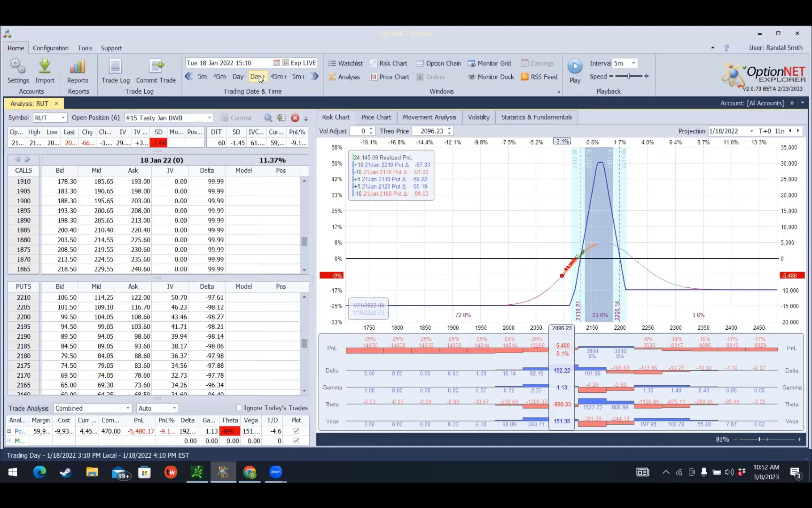Screen dimensions: 812x508
Task: Open the Settings gear icon in Accounts
Action: [x=18, y=67]
